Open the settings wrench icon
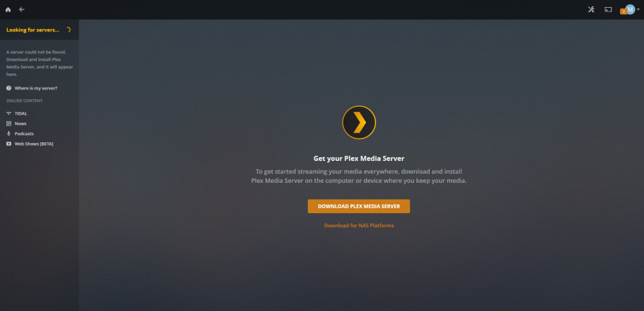Viewport: 644px width, 311px height. click(591, 10)
